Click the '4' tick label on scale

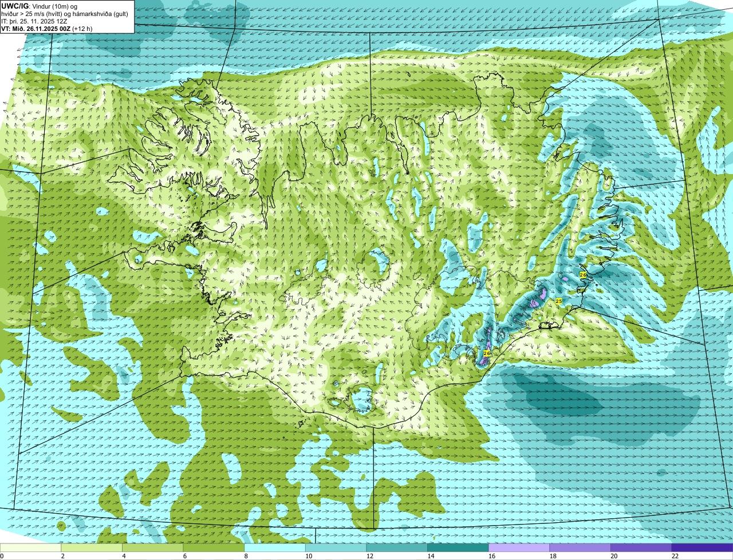[124, 556]
